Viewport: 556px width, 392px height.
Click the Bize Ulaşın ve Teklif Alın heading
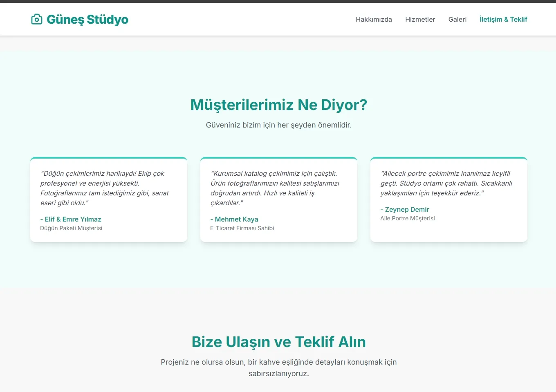tap(278, 342)
